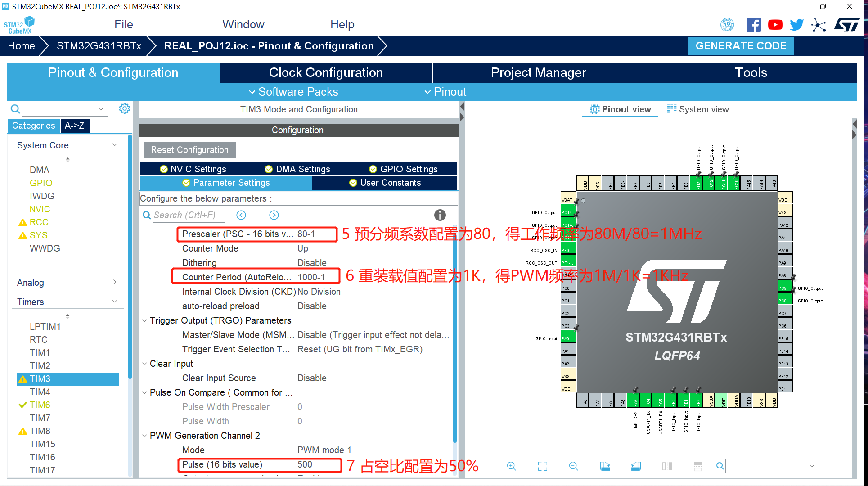868x486 pixels.
Task: Click the peripheral search magnifier icon
Action: pyautogui.click(x=15, y=109)
